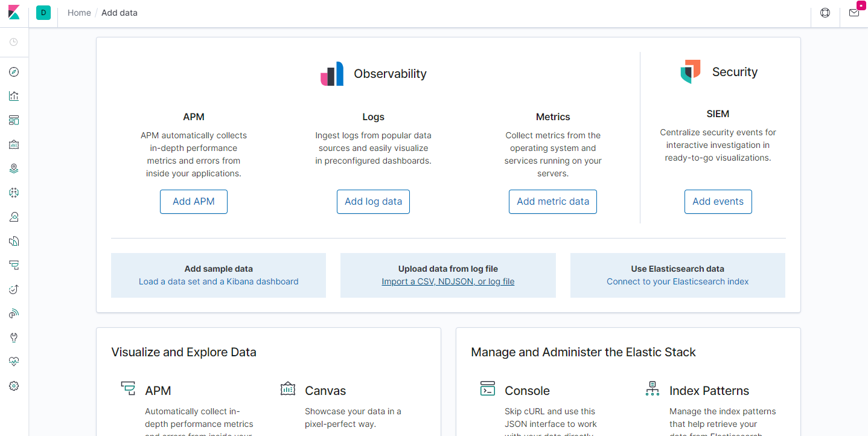Click the Metrics description about operating system metrics
This screenshot has height=436, width=868.
(553, 155)
